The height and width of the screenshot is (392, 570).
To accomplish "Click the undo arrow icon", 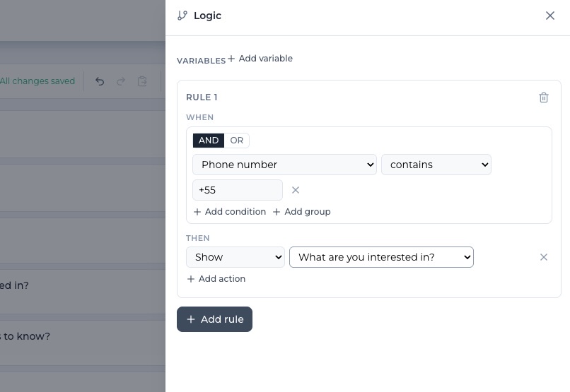I will pos(100,81).
